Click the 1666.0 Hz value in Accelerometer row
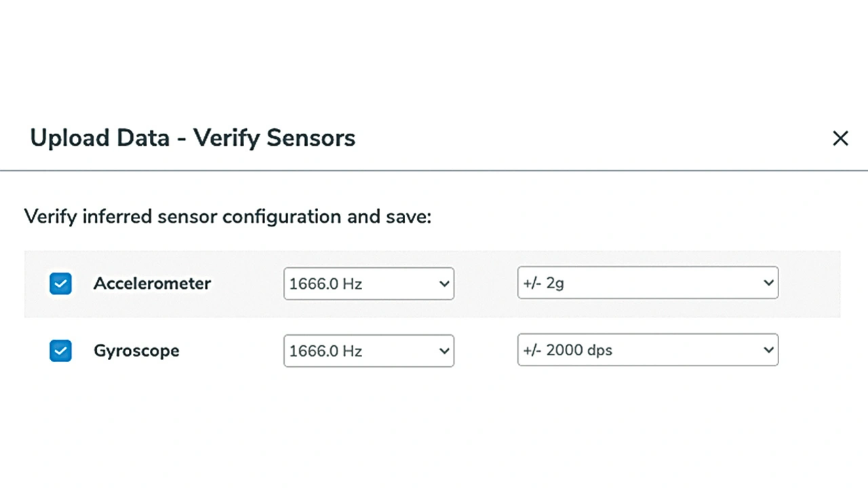The width and height of the screenshot is (868, 489). pos(325,283)
